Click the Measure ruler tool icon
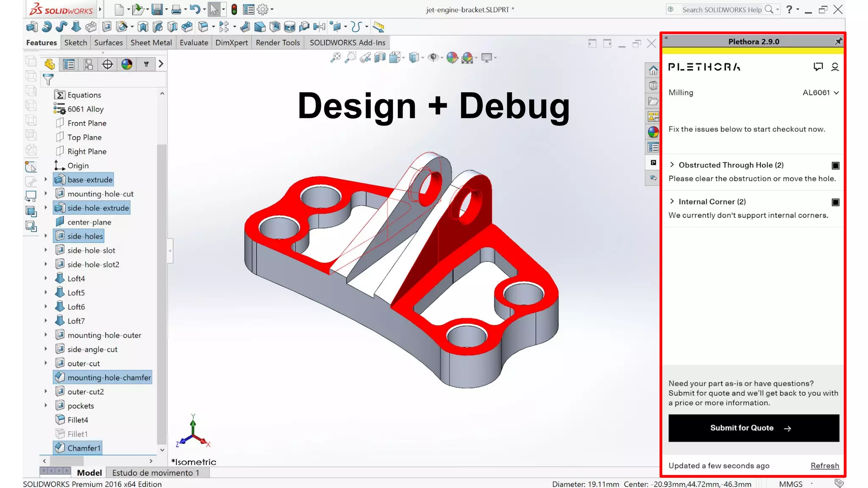The image size is (868, 488). (x=378, y=27)
